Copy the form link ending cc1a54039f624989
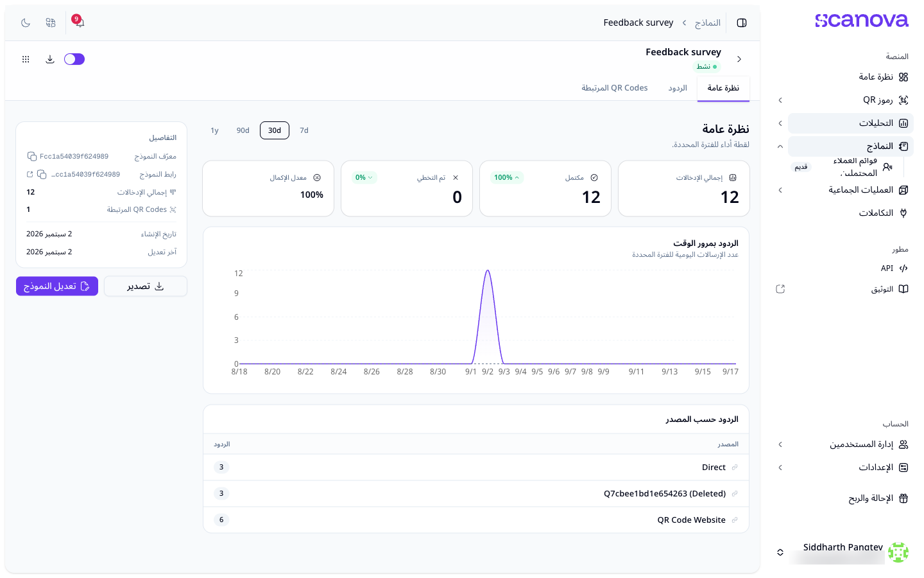This screenshot has height=578, width=924. pos(42,174)
